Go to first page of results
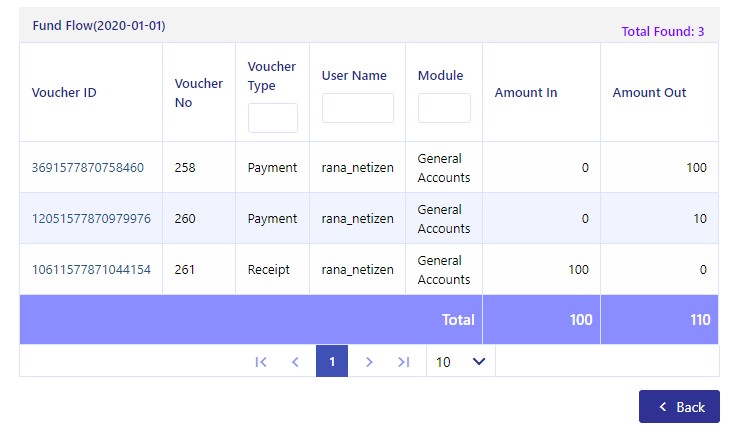 click(261, 362)
